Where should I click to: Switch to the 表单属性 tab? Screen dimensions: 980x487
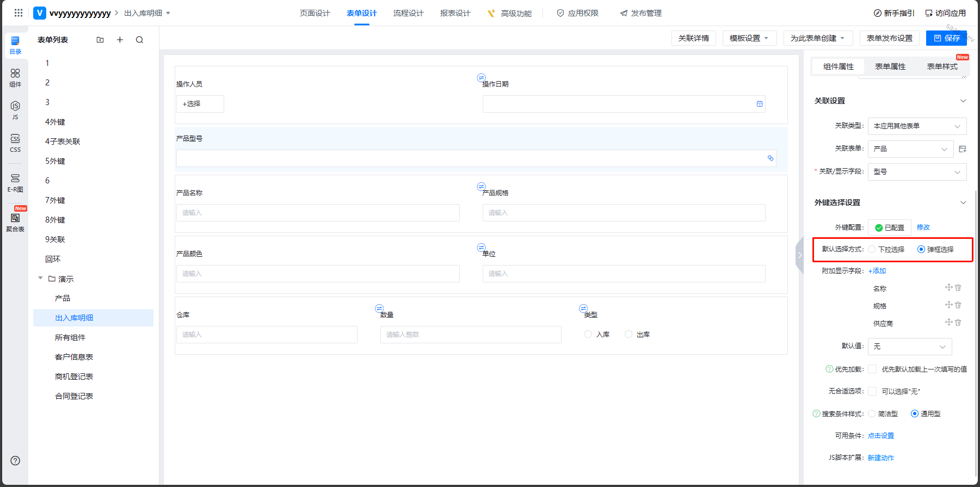(890, 66)
